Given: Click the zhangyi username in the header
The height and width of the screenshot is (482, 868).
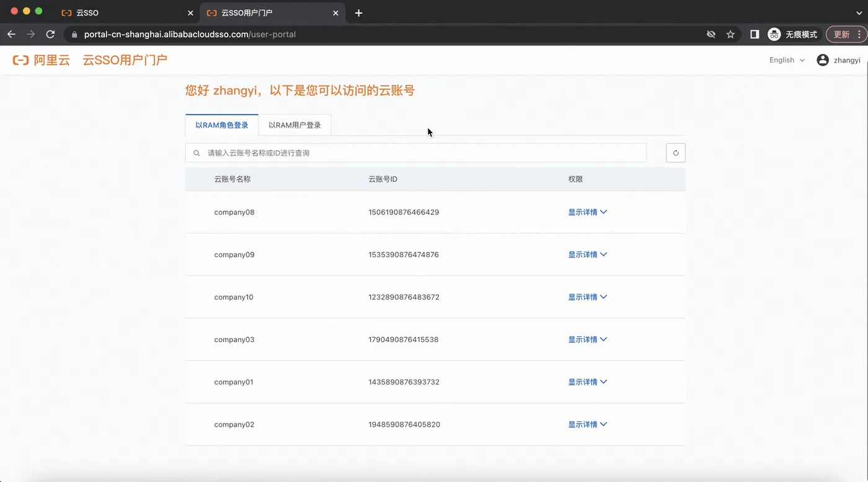Looking at the screenshot, I should click(x=847, y=60).
